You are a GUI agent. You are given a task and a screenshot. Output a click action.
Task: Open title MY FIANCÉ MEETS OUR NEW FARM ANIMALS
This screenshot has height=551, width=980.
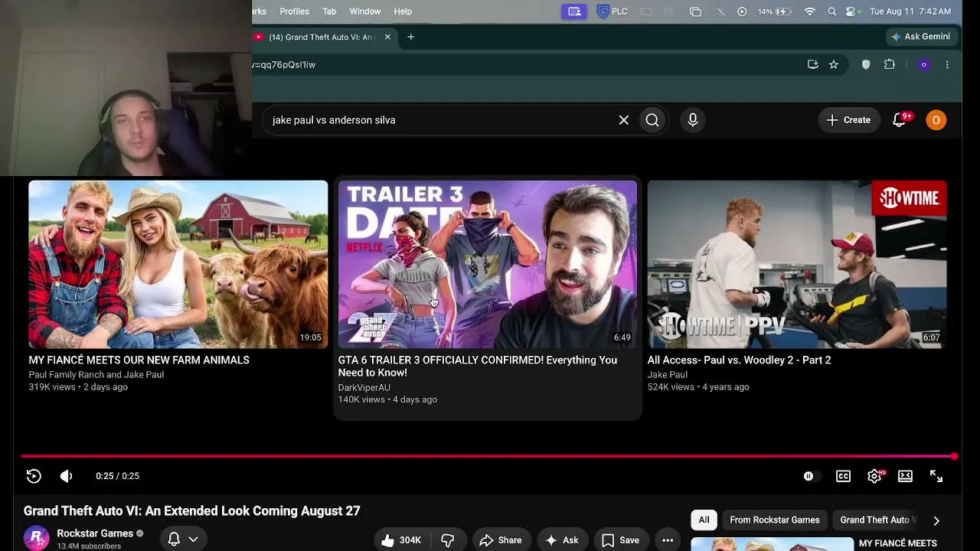[139, 360]
